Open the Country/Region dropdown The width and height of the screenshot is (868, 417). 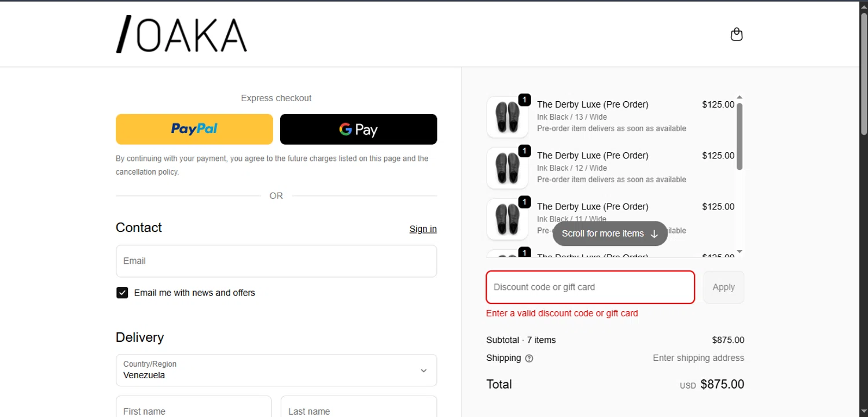pos(276,370)
